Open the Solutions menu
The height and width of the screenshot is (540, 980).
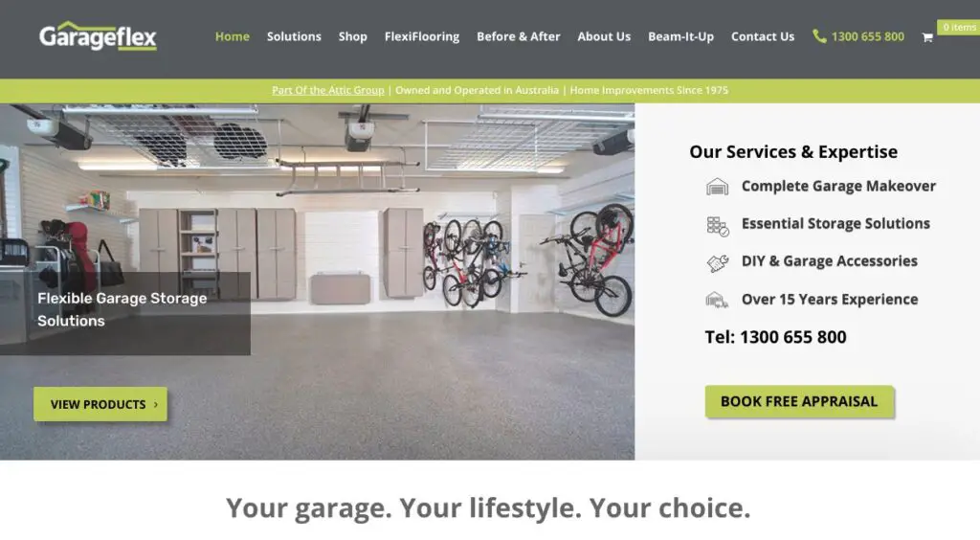pyautogui.click(x=294, y=36)
